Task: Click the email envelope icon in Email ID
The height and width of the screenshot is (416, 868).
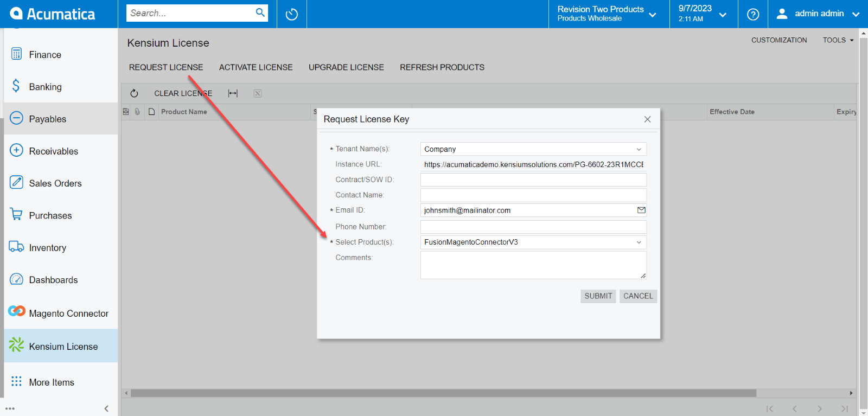Action: 641,210
